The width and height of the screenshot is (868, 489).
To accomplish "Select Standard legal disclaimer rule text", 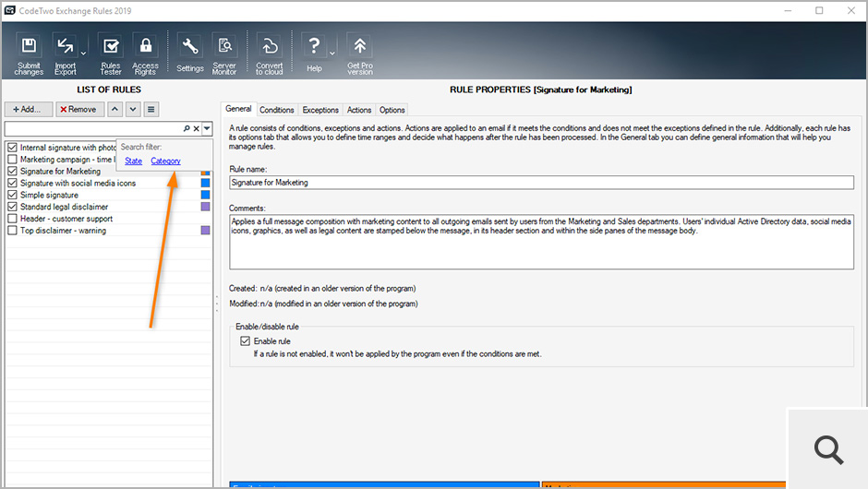I will (65, 207).
